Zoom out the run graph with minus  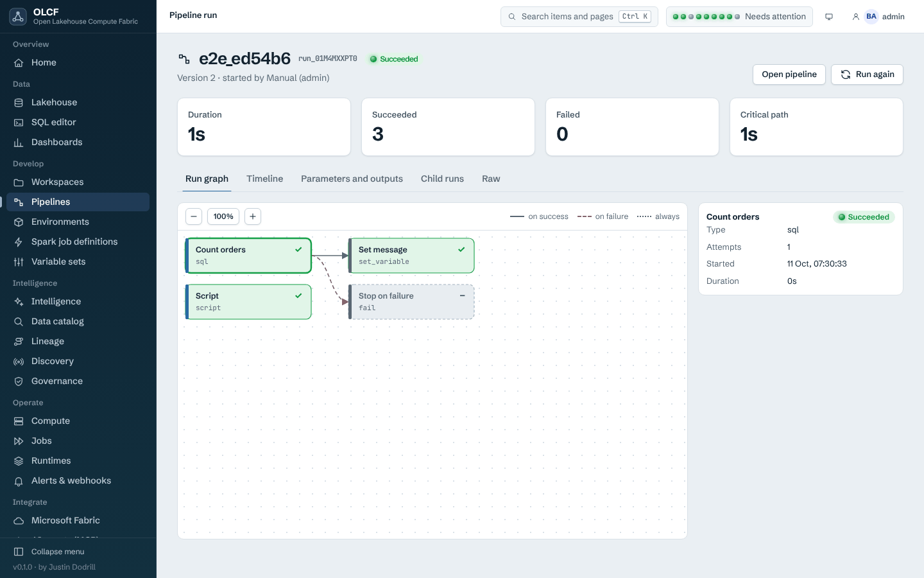coord(194,216)
